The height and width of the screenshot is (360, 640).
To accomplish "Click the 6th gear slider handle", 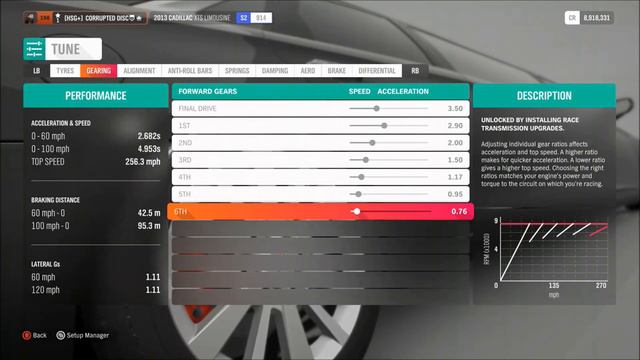I will (x=357, y=211).
